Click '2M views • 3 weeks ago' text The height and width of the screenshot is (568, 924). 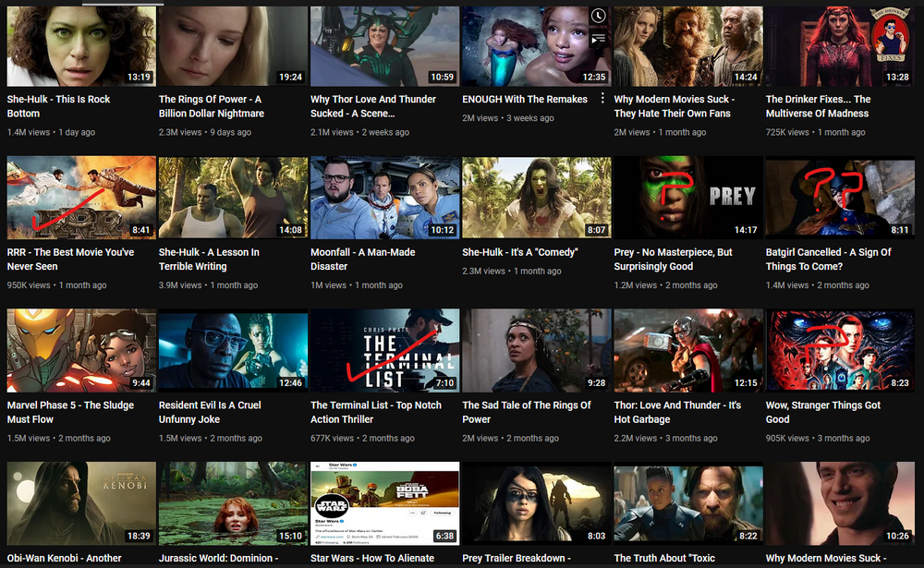(508, 118)
